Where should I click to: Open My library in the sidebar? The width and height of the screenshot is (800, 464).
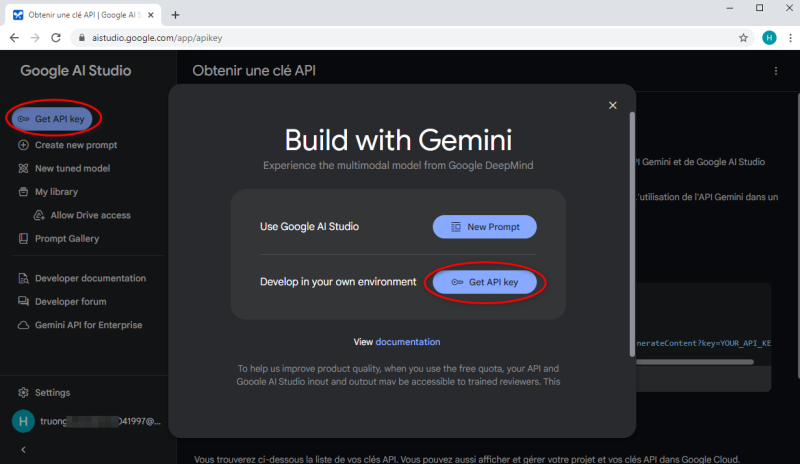pyautogui.click(x=56, y=192)
